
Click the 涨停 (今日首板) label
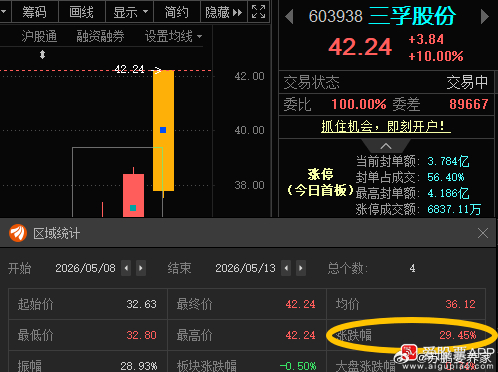(x=320, y=182)
